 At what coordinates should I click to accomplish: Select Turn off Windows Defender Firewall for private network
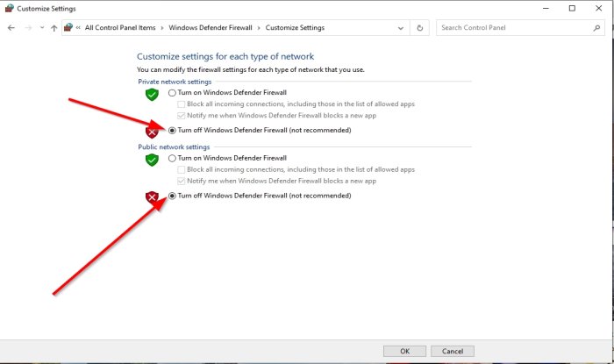pyautogui.click(x=172, y=130)
